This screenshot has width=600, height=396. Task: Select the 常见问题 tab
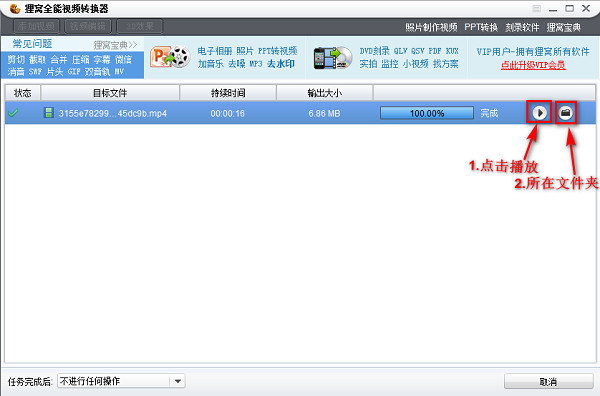pyautogui.click(x=32, y=44)
